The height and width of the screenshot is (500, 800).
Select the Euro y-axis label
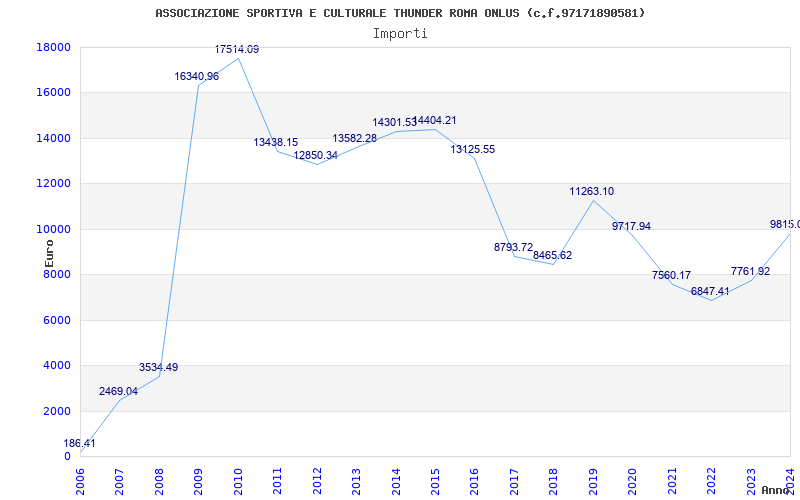[x=49, y=254]
